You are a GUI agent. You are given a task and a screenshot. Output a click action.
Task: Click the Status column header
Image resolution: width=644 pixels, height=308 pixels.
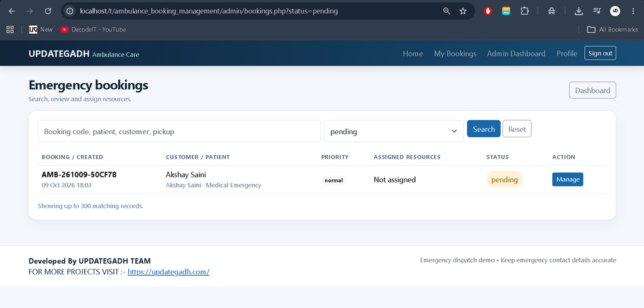pyautogui.click(x=497, y=157)
